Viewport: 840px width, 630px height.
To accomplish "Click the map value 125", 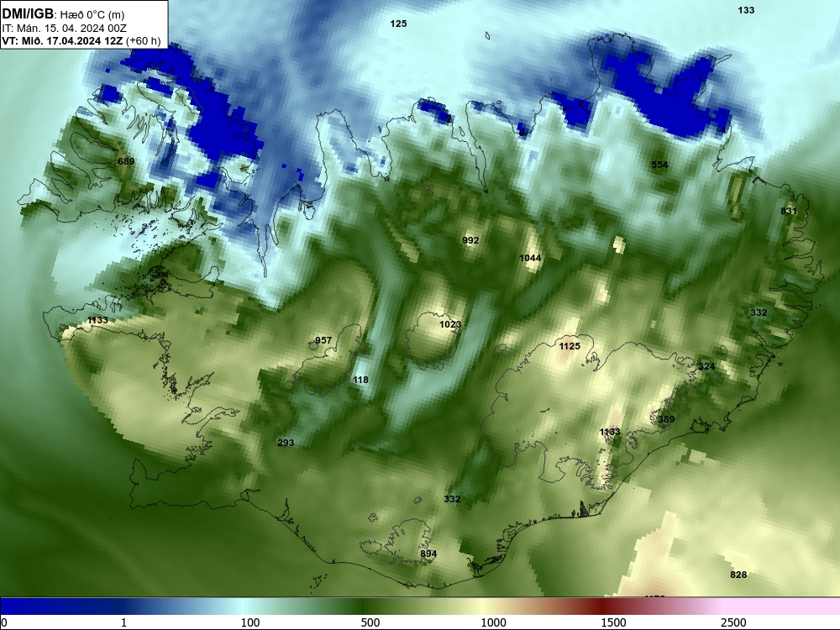I will point(398,24).
